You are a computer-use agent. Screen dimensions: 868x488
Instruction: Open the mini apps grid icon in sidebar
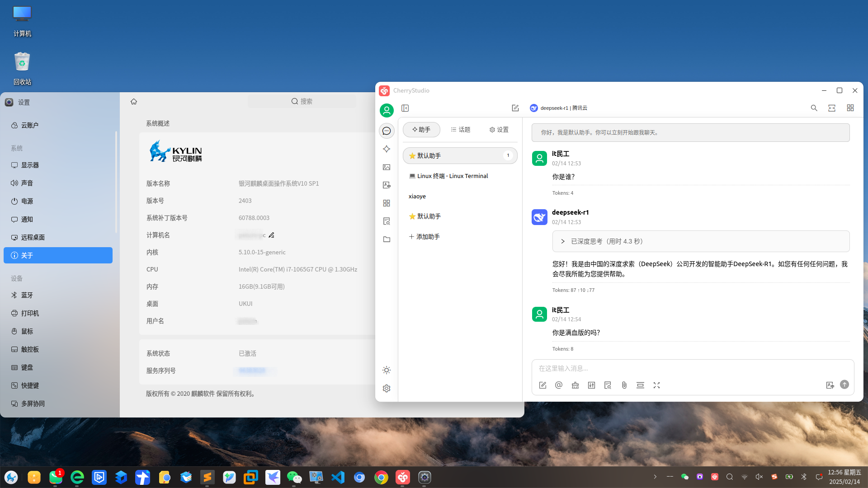click(387, 203)
